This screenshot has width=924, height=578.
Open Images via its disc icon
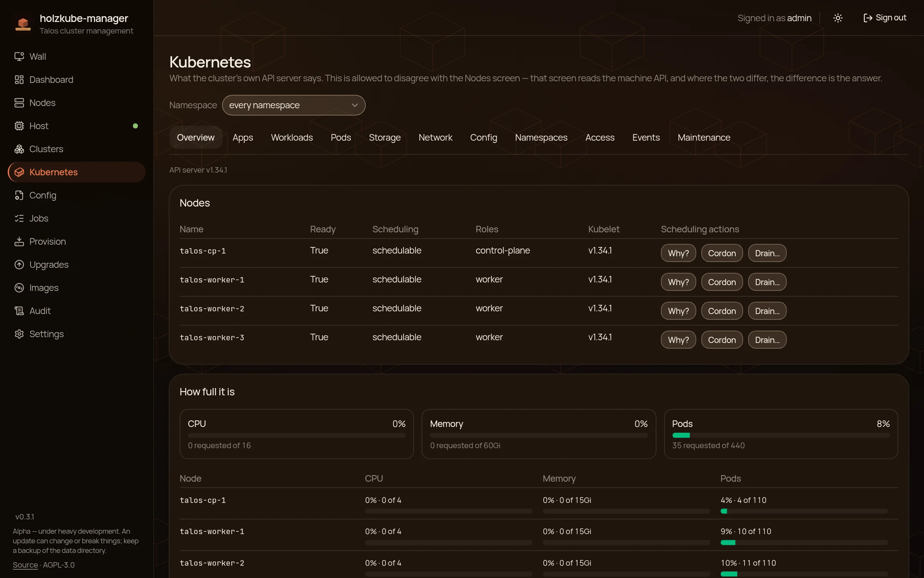point(19,288)
